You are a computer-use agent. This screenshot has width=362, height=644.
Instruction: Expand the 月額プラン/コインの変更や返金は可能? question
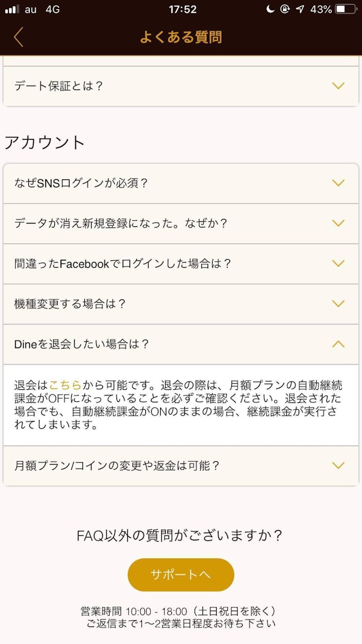click(x=181, y=466)
